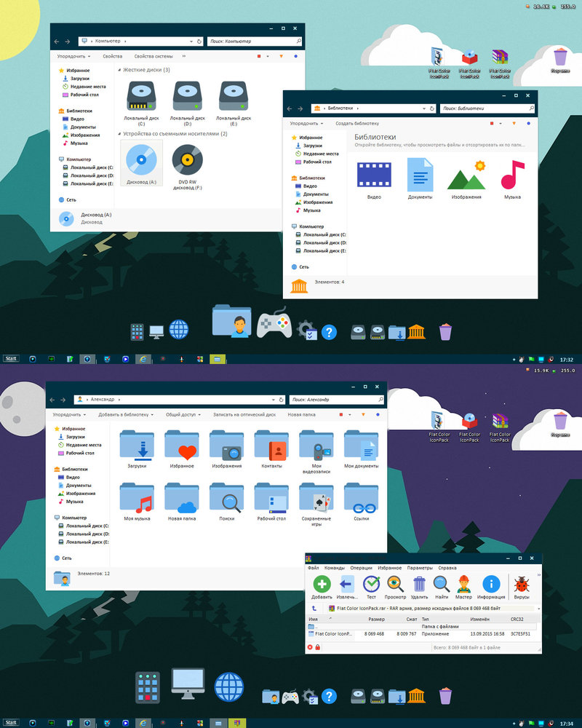Open the Видео library icon in Библиотеки window
Image resolution: width=582 pixels, height=728 pixels.
373,175
